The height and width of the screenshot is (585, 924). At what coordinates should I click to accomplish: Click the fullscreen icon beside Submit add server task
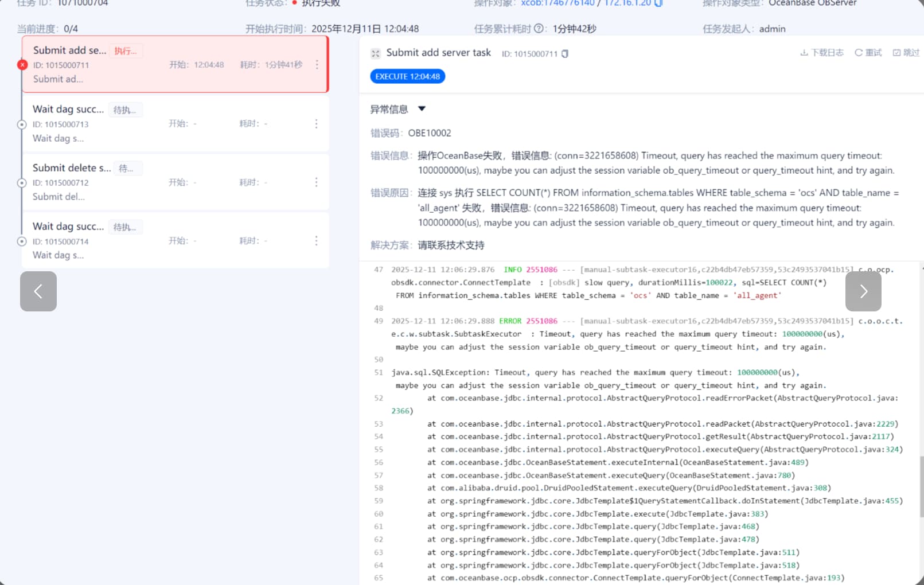point(376,53)
